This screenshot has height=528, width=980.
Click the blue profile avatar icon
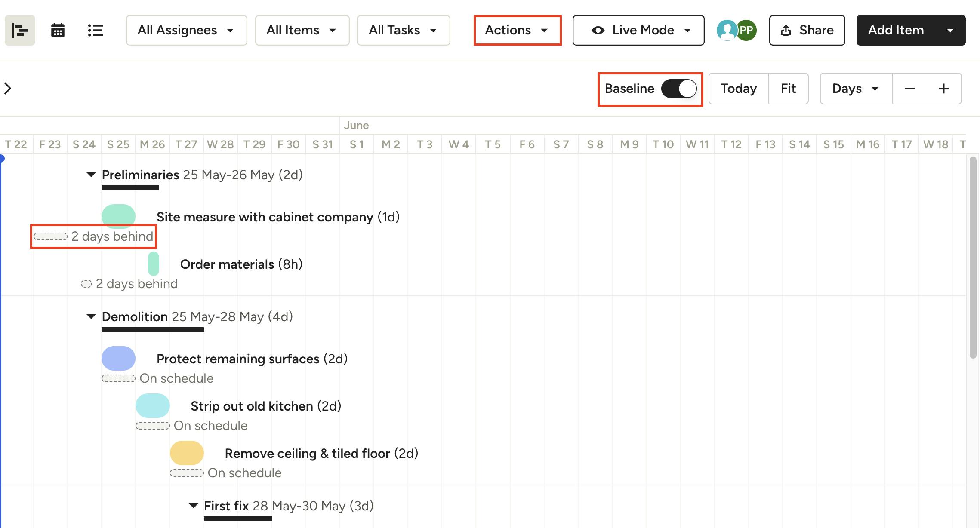727,31
